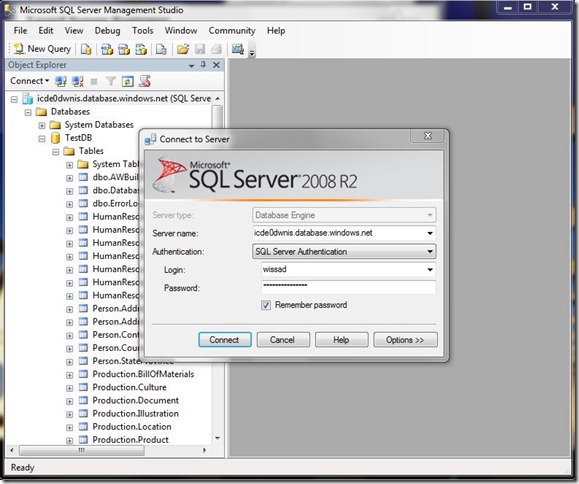
Task: Click the Analysis Services DMX Query icon
Action: coord(124,49)
